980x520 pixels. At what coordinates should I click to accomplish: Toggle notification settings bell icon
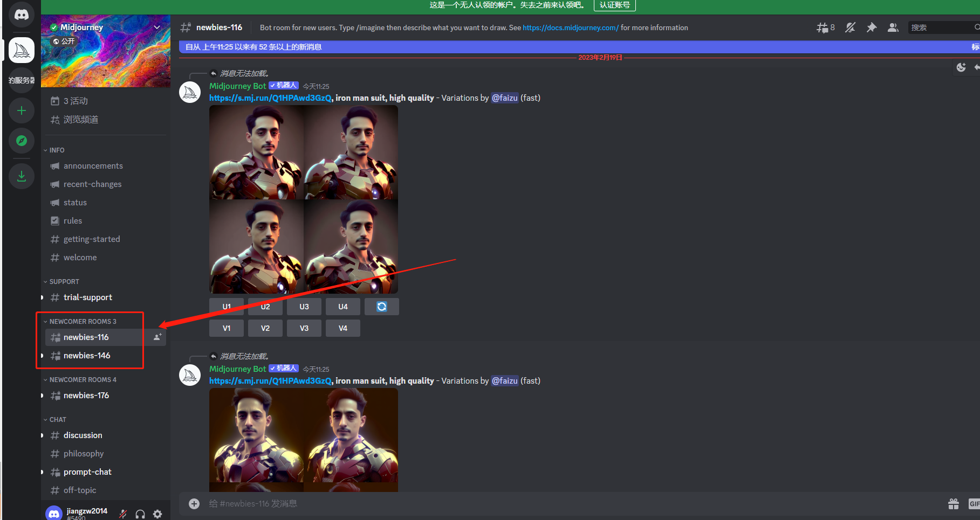pos(850,27)
